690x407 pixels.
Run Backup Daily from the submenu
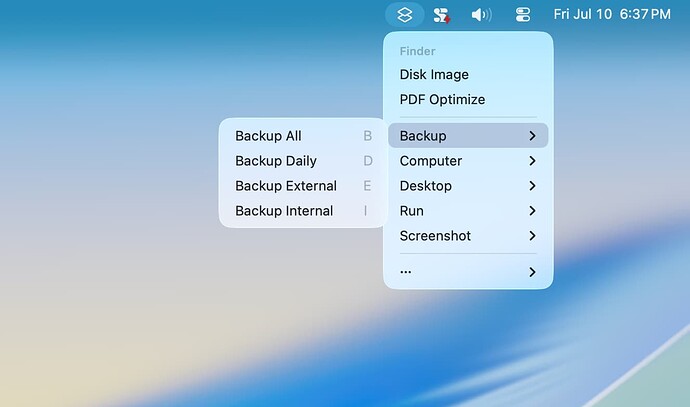point(303,161)
